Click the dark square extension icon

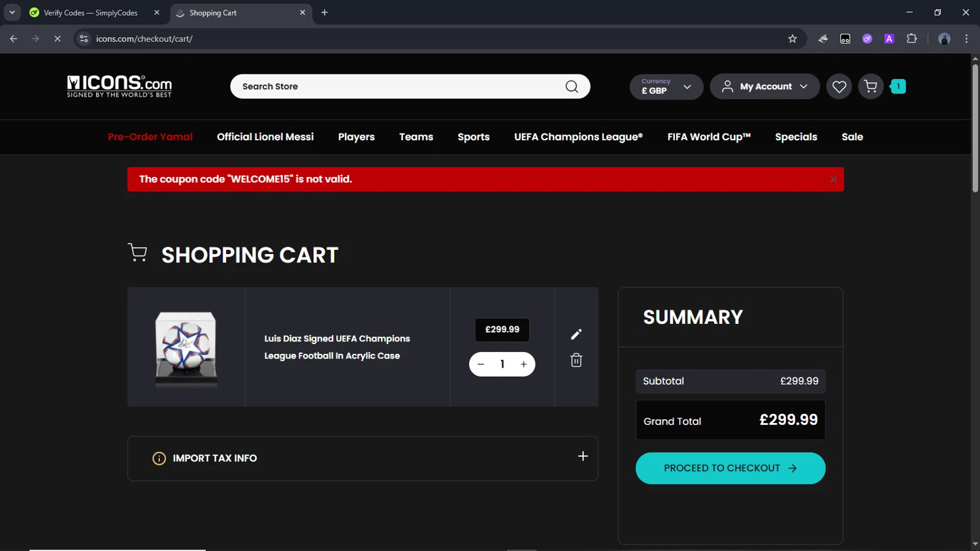(845, 39)
